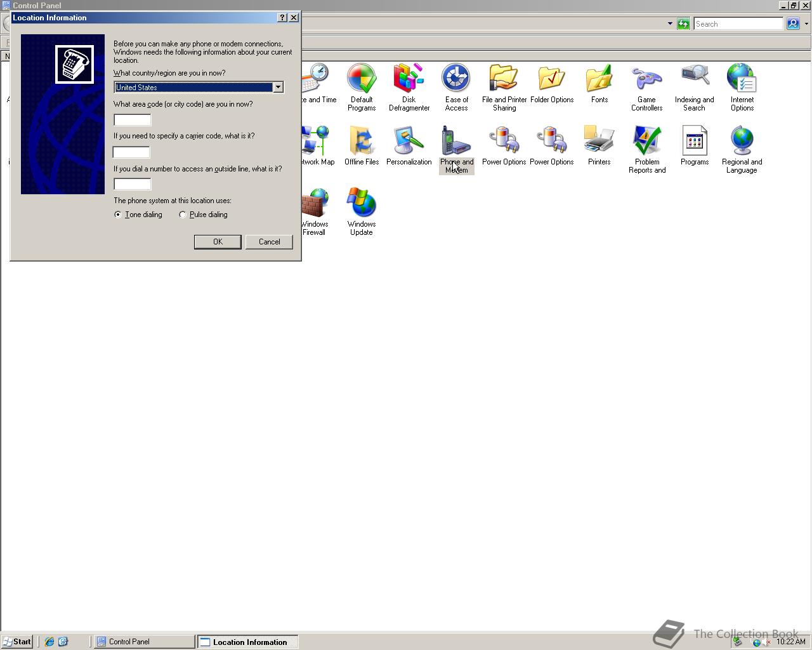
Task: Switch to Control Panel taskbar button
Action: tap(145, 642)
